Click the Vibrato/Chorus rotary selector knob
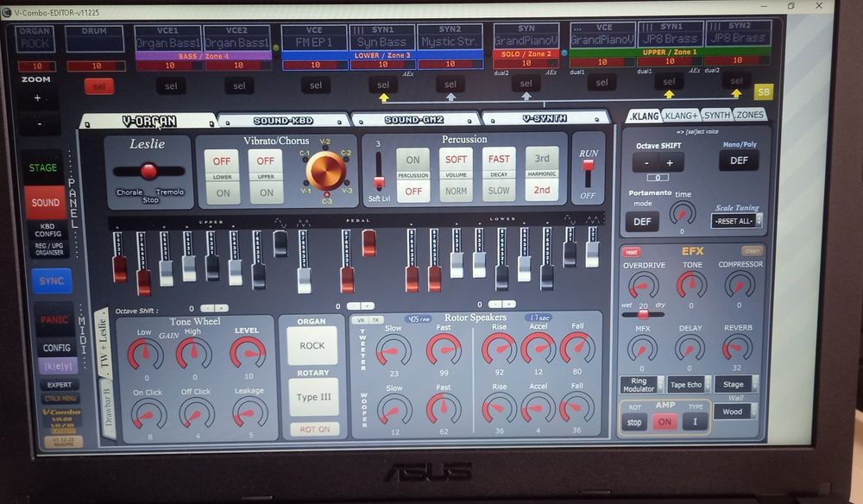 (x=326, y=171)
